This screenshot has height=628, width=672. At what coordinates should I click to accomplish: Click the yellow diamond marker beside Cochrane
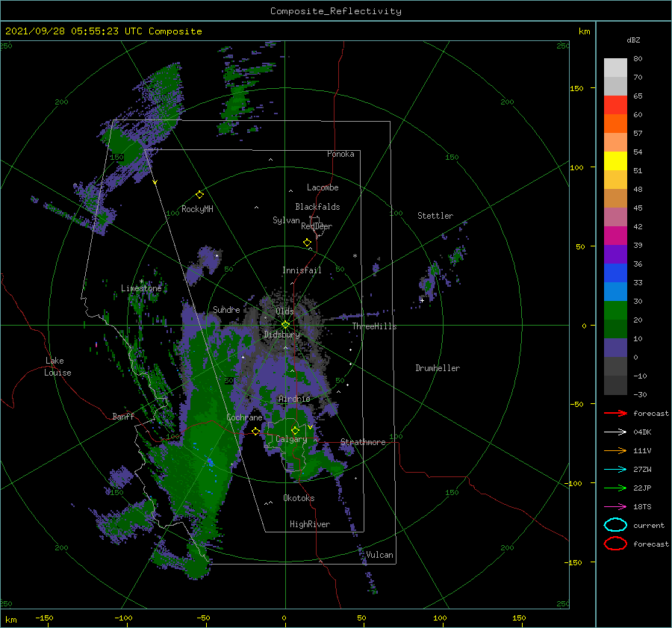pos(255,431)
